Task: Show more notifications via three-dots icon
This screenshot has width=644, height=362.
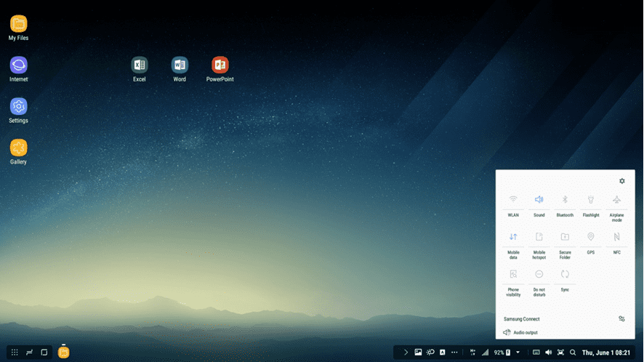Action: coord(454,353)
